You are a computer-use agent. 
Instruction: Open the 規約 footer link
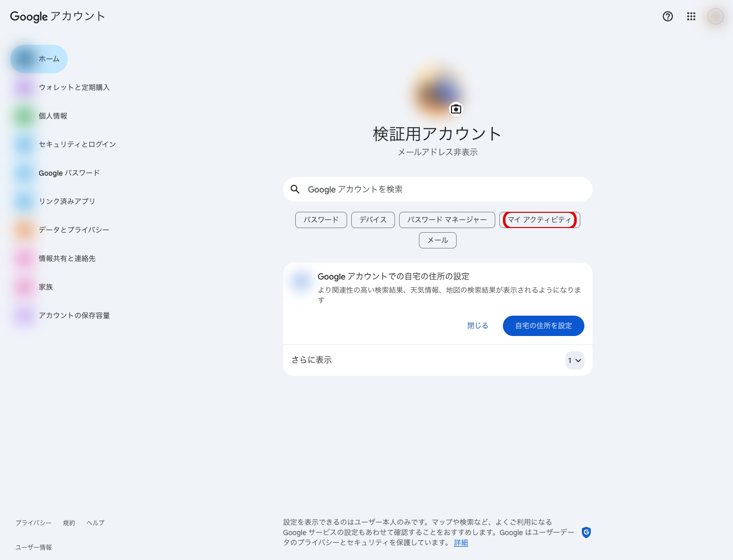tap(69, 523)
